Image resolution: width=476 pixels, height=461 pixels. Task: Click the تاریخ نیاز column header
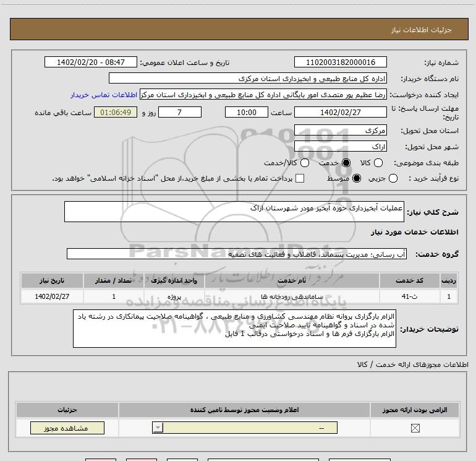(52, 280)
